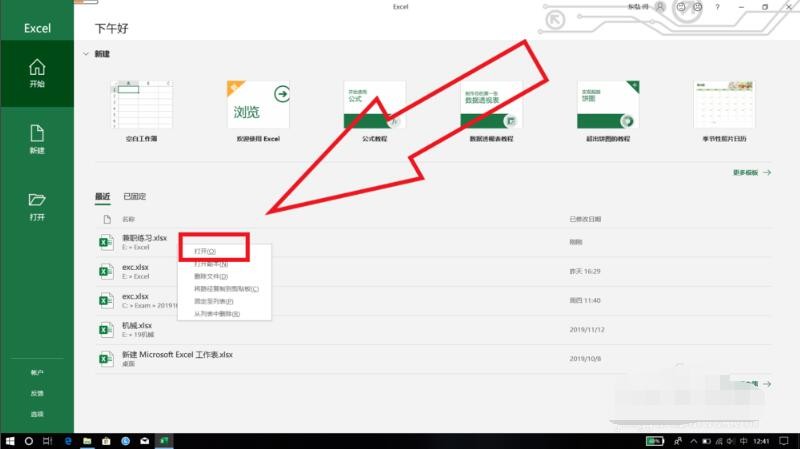Collapse the 新建 section chevron

86,54
